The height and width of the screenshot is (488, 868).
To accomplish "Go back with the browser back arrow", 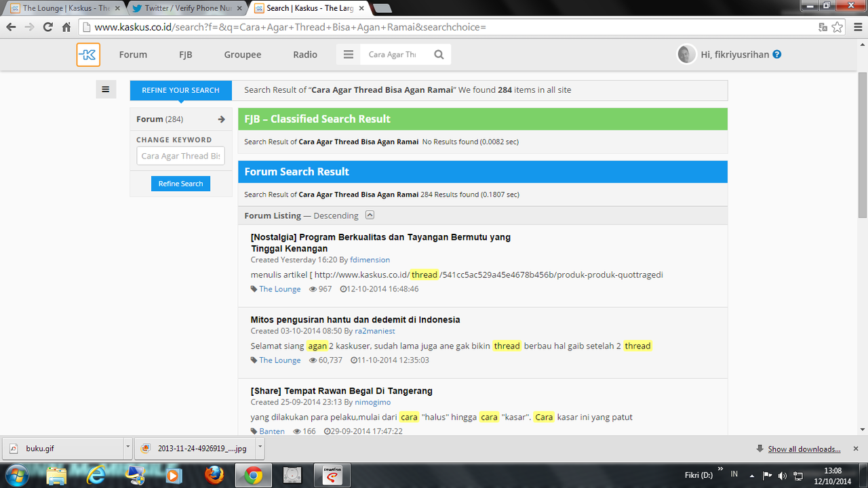I will 11,27.
